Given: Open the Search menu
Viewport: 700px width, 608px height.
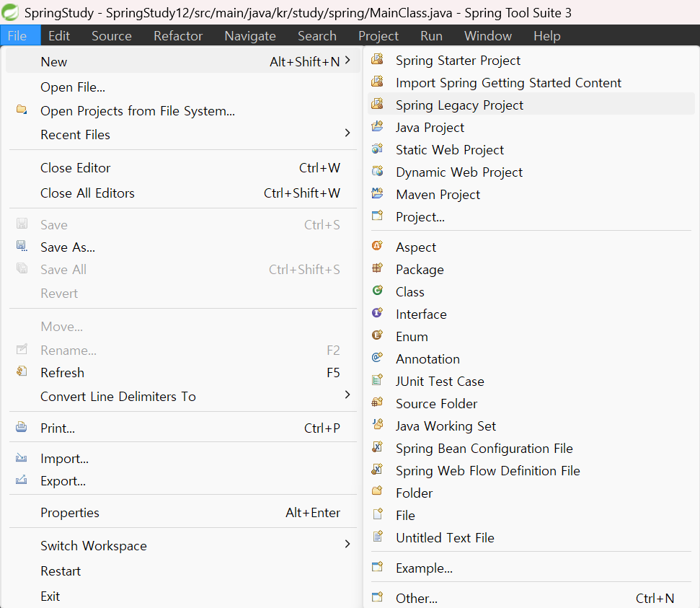Looking at the screenshot, I should click(x=317, y=36).
